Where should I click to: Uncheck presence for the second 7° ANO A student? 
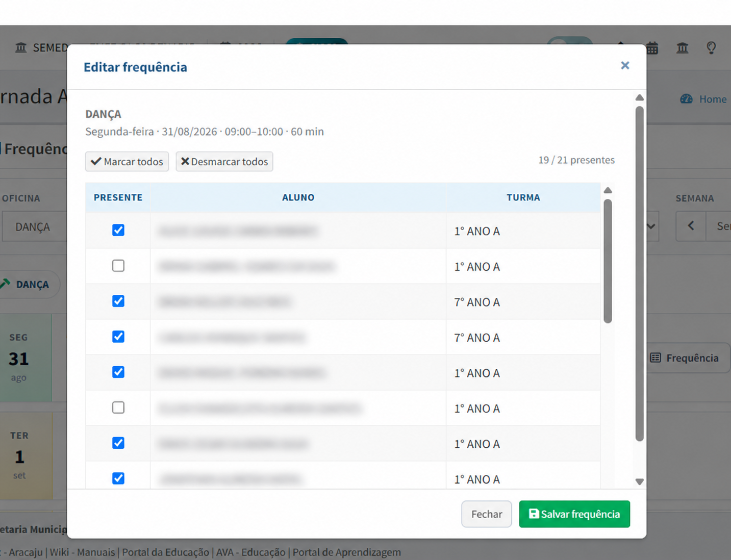click(118, 337)
